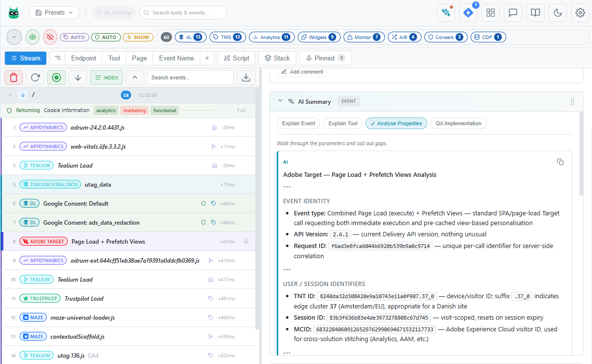Collapse the AI Summary section chevron
Screen dimensions: 592x364
click(x=280, y=101)
